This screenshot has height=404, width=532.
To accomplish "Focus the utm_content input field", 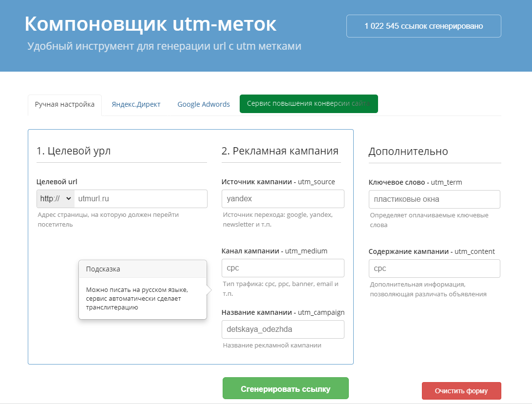I will pyautogui.click(x=434, y=269).
